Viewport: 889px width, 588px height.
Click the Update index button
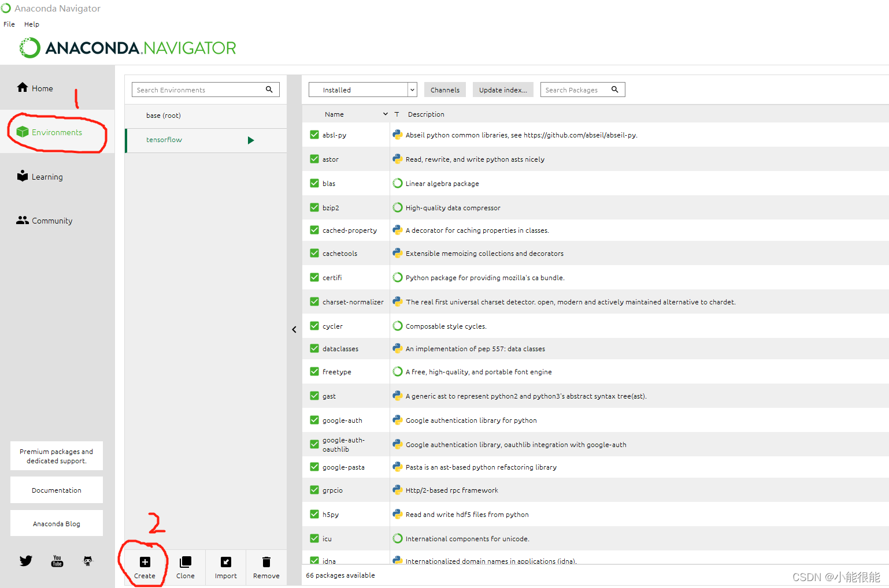pyautogui.click(x=503, y=90)
